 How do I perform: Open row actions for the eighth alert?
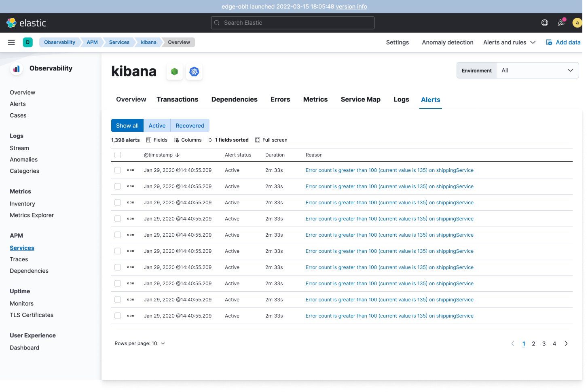pos(131,284)
